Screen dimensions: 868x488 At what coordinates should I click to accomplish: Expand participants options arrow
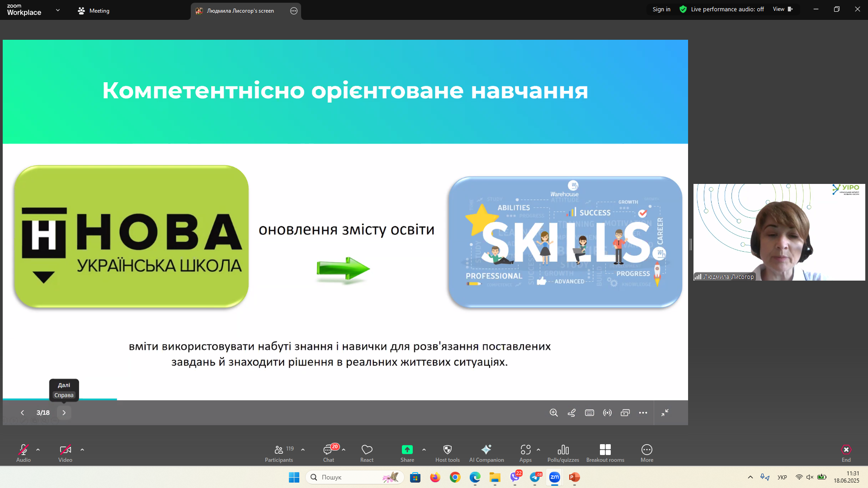(x=303, y=450)
